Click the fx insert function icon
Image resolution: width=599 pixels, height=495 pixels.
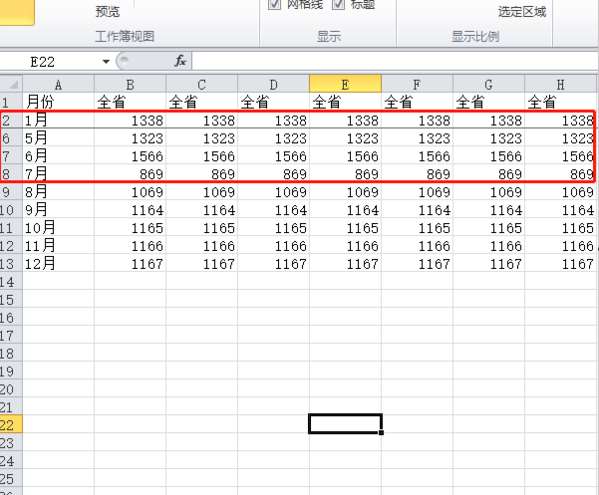click(x=180, y=61)
